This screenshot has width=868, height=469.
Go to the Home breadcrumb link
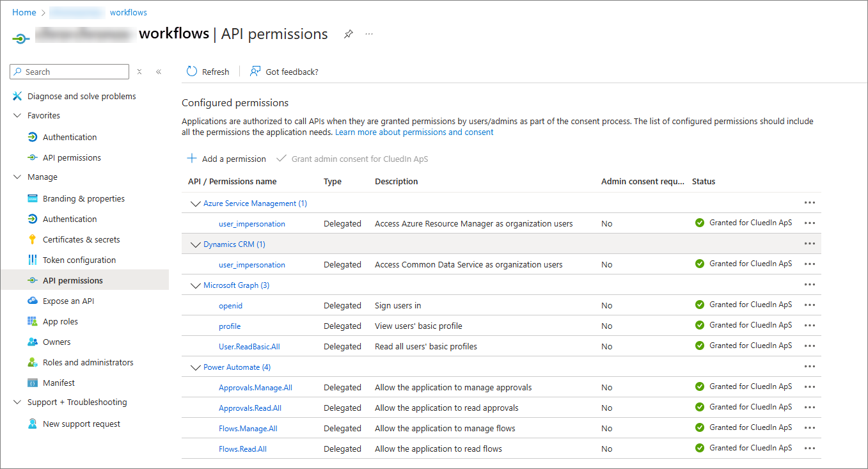(x=24, y=12)
